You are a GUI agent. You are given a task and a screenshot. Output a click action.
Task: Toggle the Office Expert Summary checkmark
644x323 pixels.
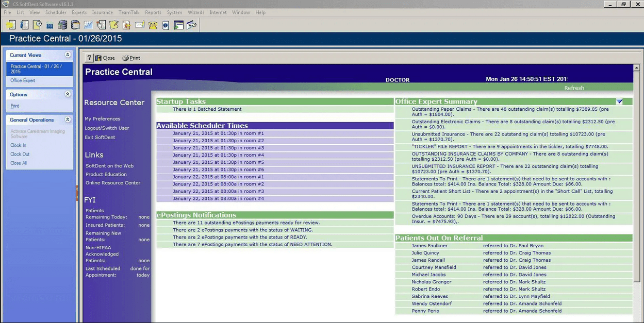coord(619,101)
